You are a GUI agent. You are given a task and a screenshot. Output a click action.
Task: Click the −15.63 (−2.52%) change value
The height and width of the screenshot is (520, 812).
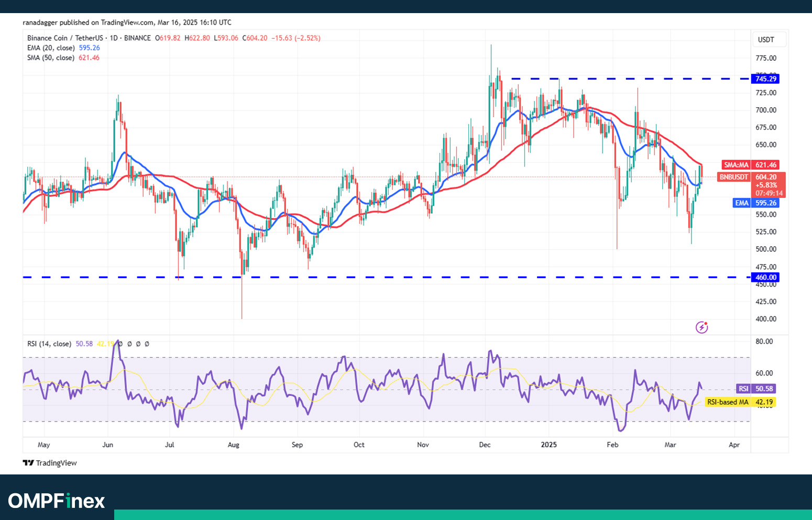(296, 38)
